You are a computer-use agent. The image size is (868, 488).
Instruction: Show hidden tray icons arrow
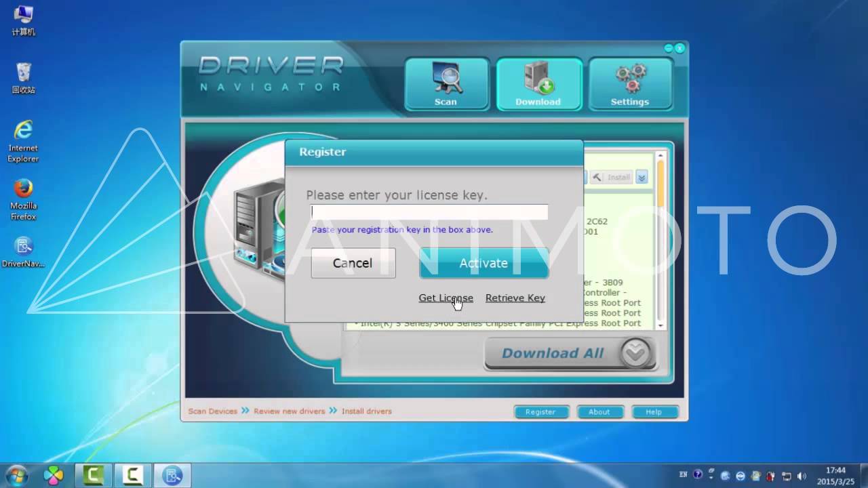pos(711,477)
